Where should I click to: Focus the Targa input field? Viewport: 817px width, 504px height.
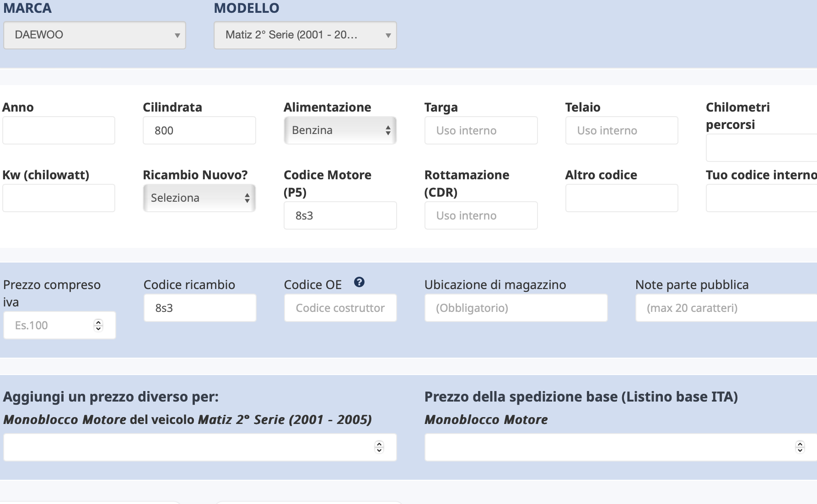pyautogui.click(x=481, y=130)
